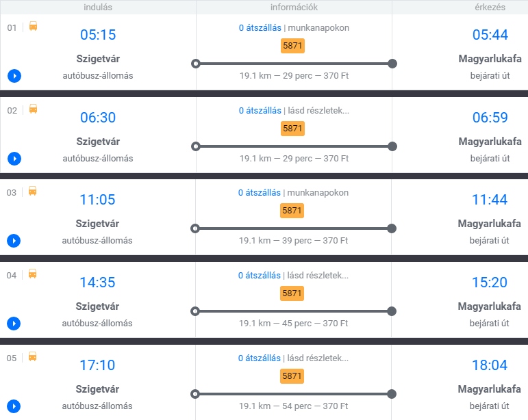The height and width of the screenshot is (420, 528).
Task: Click route badge 5871 on the 05:15 trip
Action: click(x=292, y=46)
